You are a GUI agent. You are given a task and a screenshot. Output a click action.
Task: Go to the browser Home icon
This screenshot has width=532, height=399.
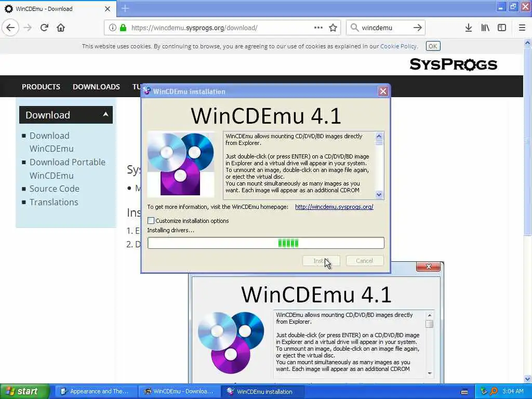61,28
